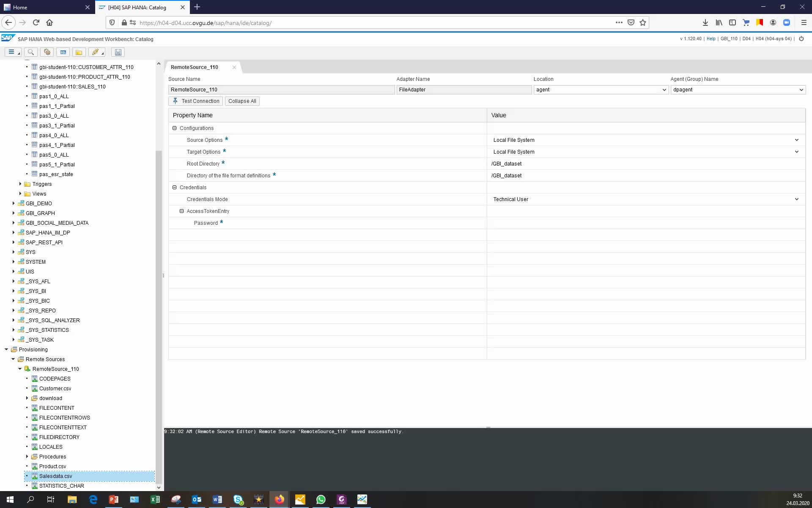Viewport: 812px width, 508px height.
Task: Open a new browser tab
Action: [x=197, y=7]
